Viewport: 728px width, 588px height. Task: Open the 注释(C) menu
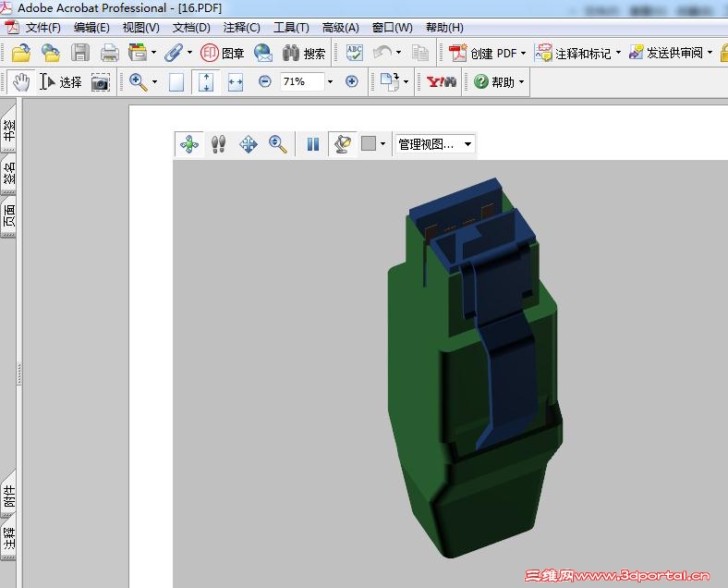click(241, 28)
